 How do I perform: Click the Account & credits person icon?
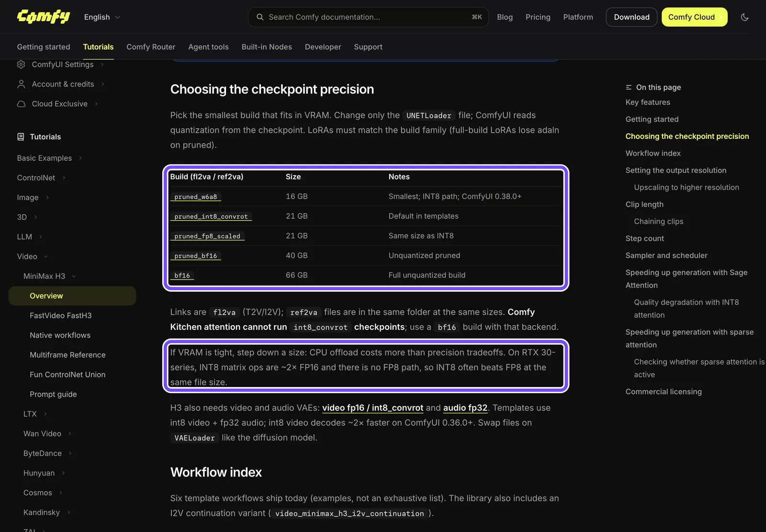click(21, 84)
